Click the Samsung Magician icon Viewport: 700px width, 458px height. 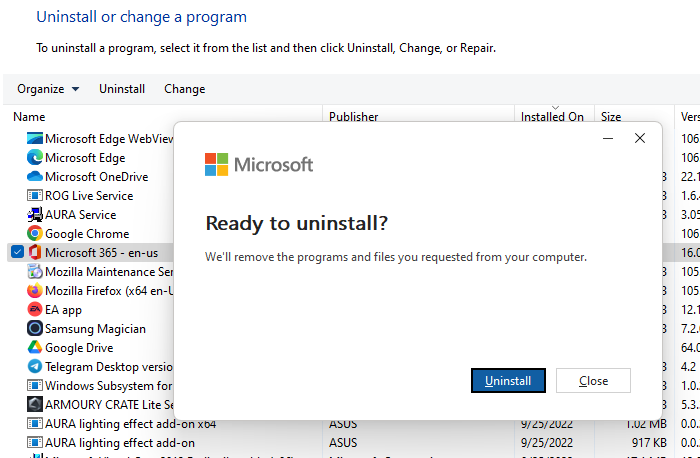point(35,329)
